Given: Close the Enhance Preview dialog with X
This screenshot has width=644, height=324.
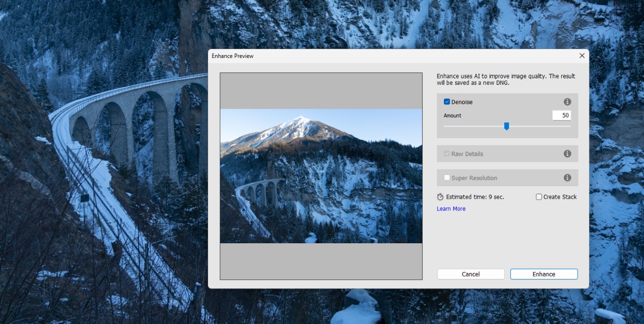Looking at the screenshot, I should coord(582,56).
